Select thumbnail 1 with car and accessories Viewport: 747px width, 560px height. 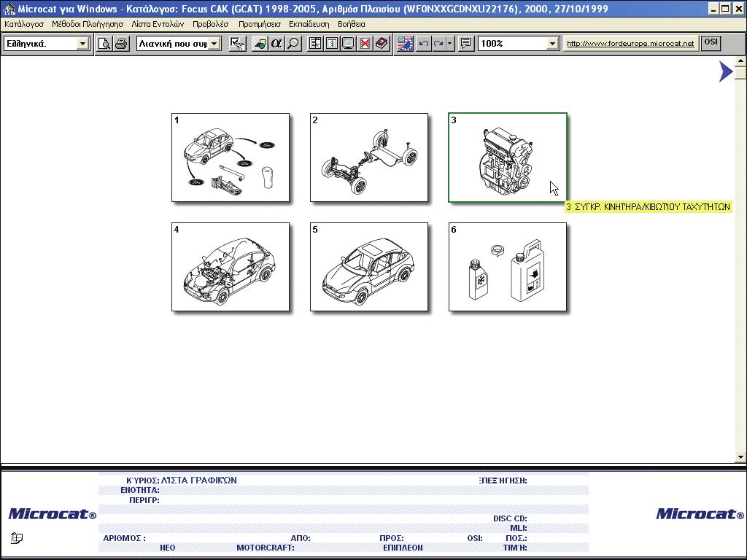231,157
